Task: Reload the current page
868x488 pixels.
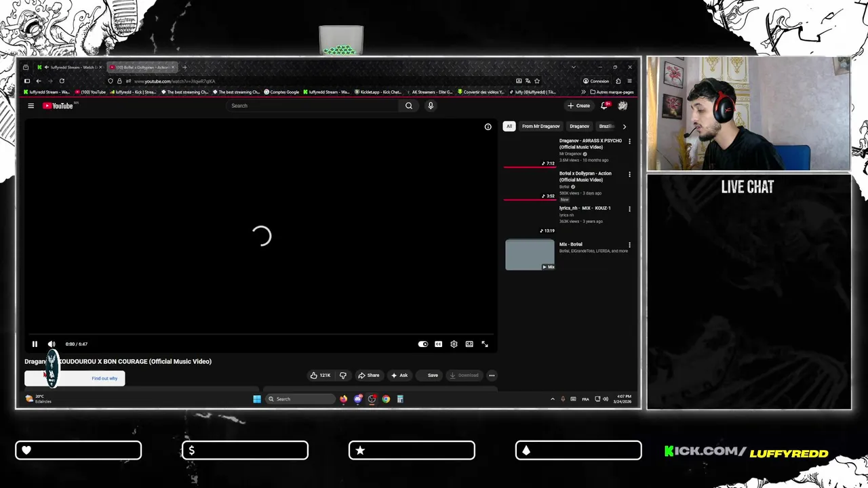Action: pos(62,81)
